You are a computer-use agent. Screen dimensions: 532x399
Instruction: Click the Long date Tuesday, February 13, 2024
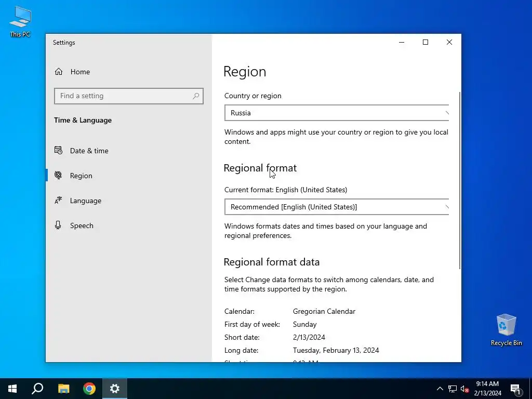tap(336, 350)
